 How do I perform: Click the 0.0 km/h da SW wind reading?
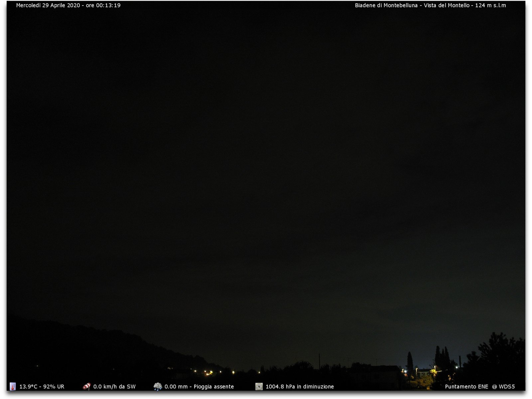pos(114,387)
